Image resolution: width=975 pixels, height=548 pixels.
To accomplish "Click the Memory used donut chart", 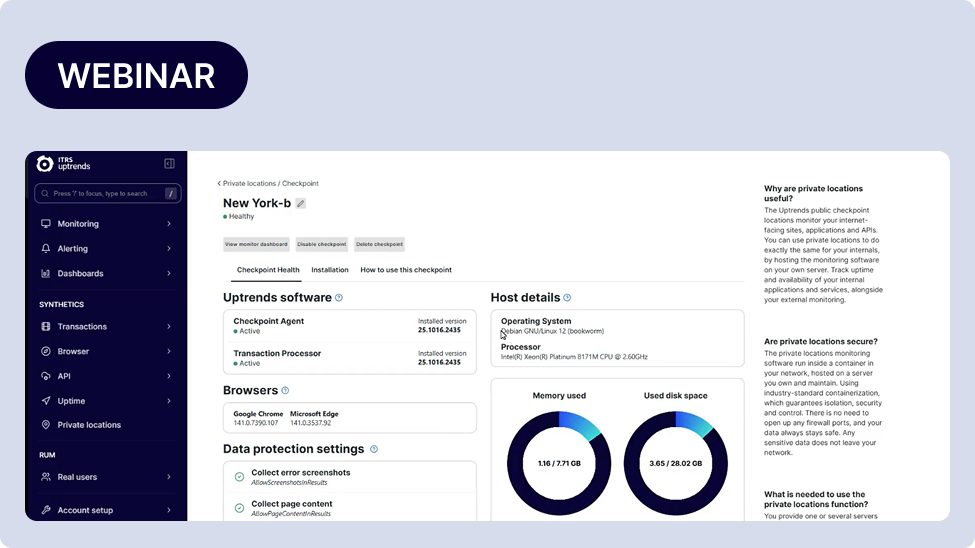I will pos(559,463).
